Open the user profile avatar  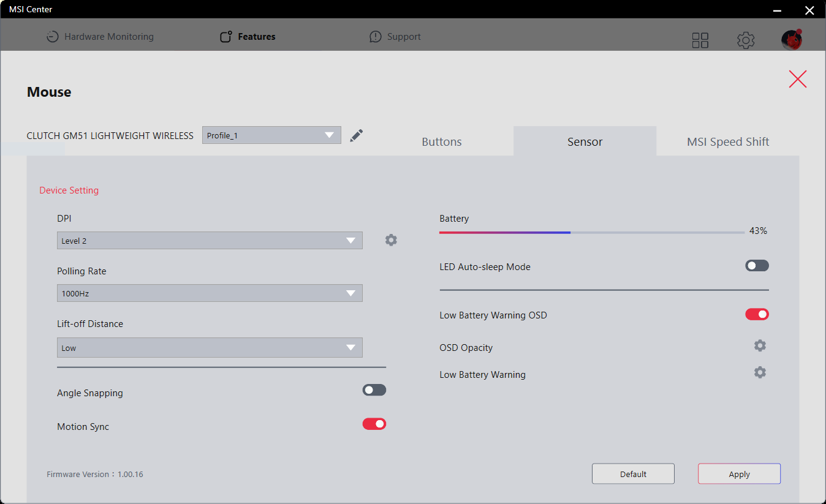pos(792,40)
